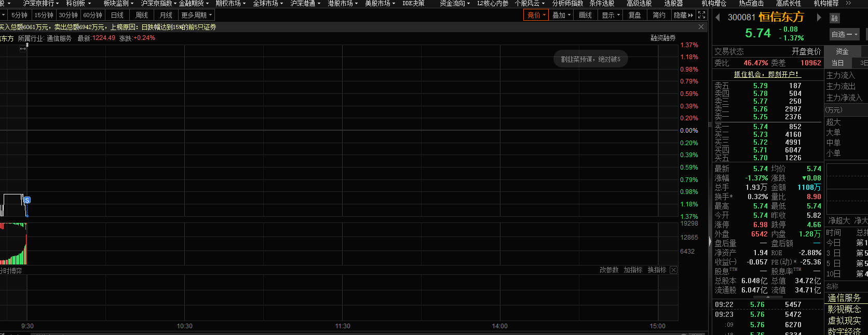Open the 机构增仓 menu item
Screen dimensions: 868x335
point(714,3)
